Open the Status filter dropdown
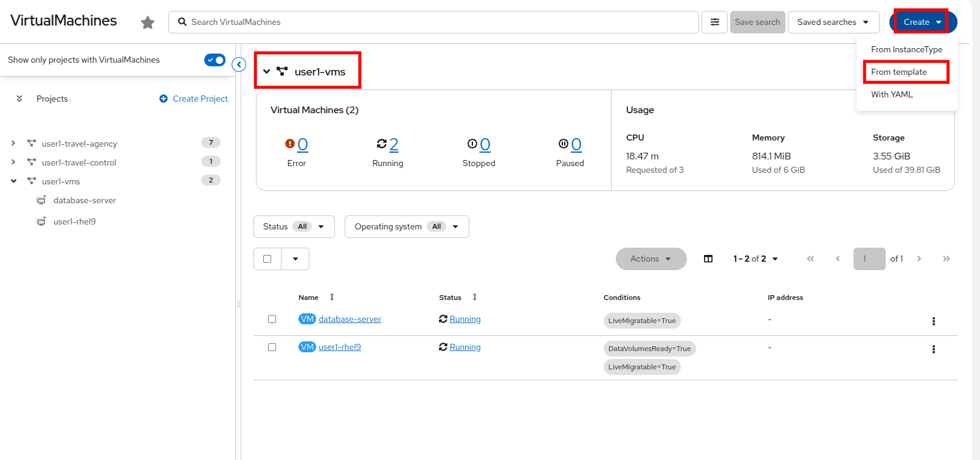The height and width of the screenshot is (460, 980). pyautogui.click(x=294, y=226)
